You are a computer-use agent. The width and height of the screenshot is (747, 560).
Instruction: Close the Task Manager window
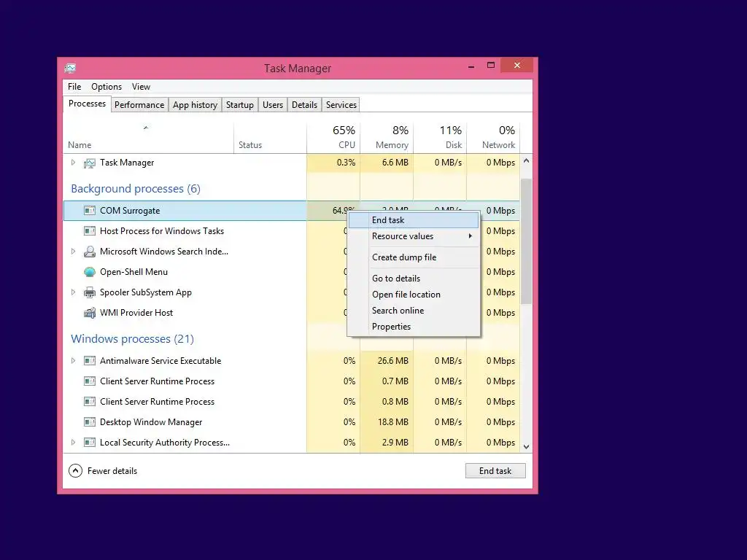click(x=517, y=65)
